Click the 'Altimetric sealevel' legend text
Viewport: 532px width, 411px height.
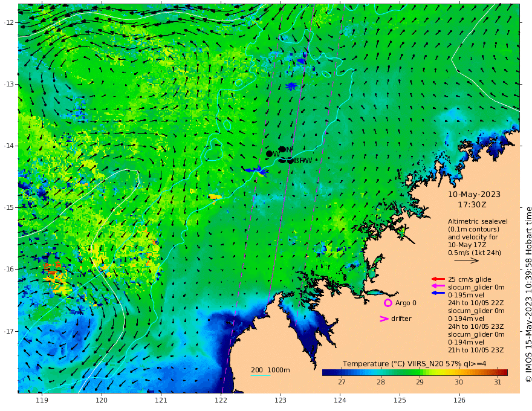tap(478, 221)
